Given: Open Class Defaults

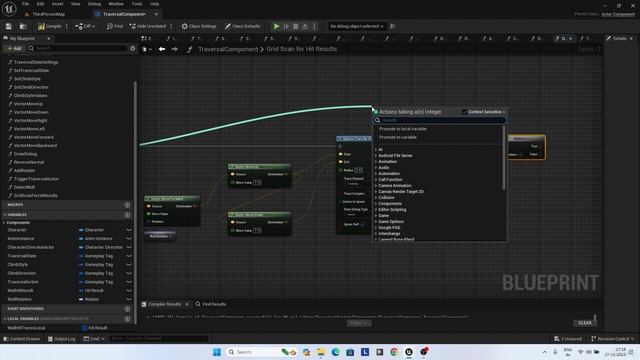Looking at the screenshot, I should 242,26.
